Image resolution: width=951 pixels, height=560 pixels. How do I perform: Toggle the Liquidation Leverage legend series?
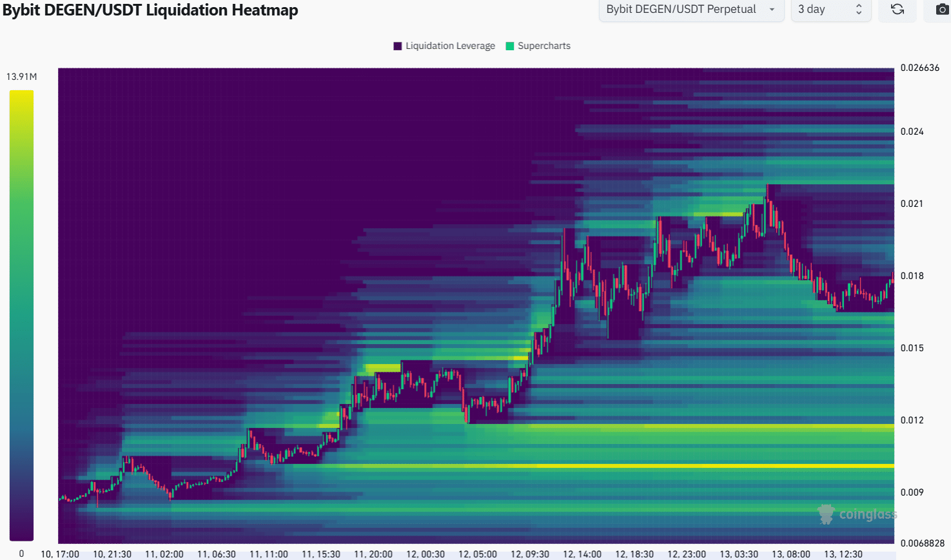click(444, 46)
